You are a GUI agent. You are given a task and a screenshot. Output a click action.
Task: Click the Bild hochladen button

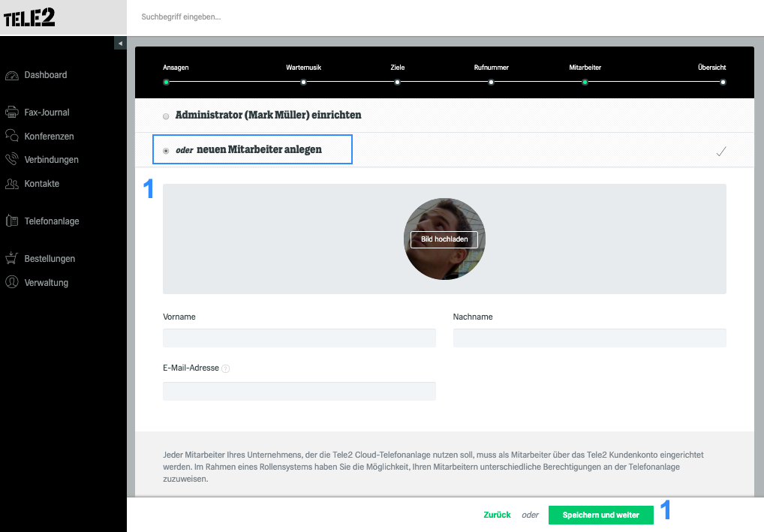coord(444,239)
